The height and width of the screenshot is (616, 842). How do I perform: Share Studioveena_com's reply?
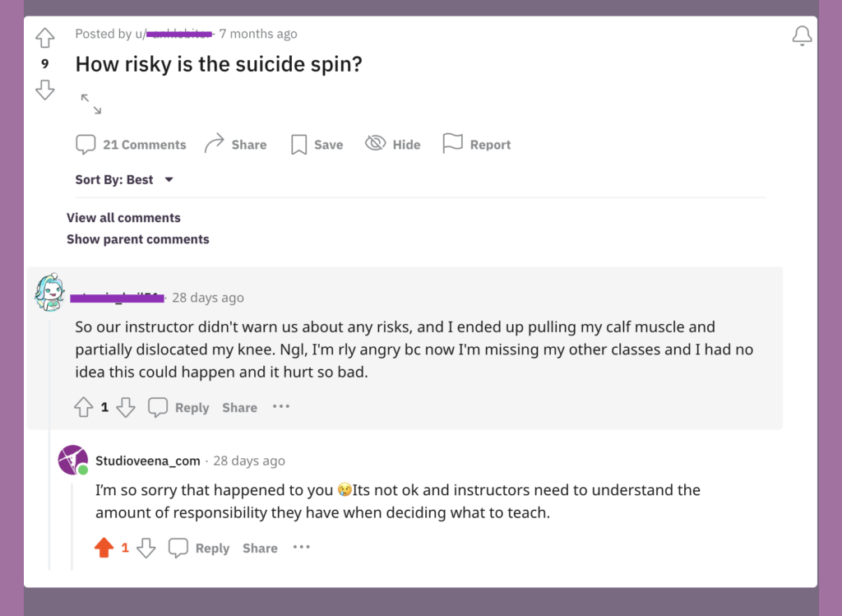pos(260,549)
